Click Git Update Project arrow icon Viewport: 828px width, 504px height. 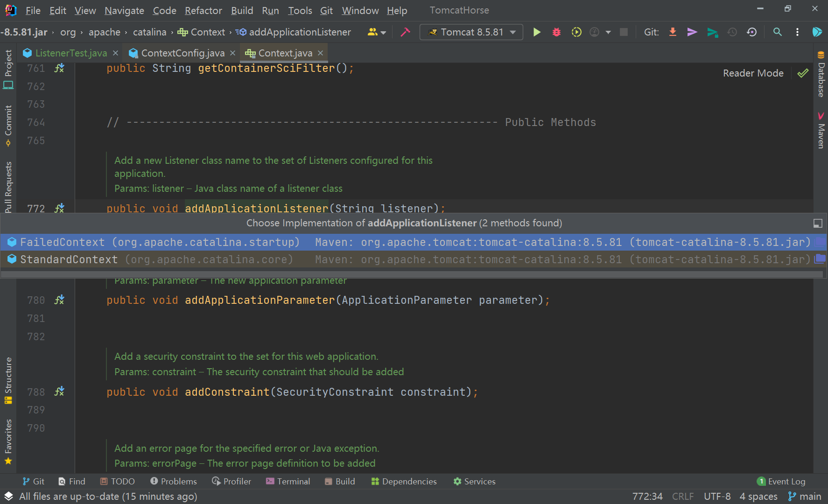click(x=673, y=32)
